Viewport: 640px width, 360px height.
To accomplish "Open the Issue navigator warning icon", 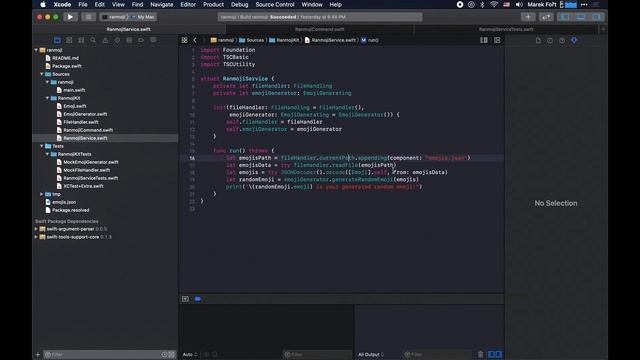I will pos(105,40).
